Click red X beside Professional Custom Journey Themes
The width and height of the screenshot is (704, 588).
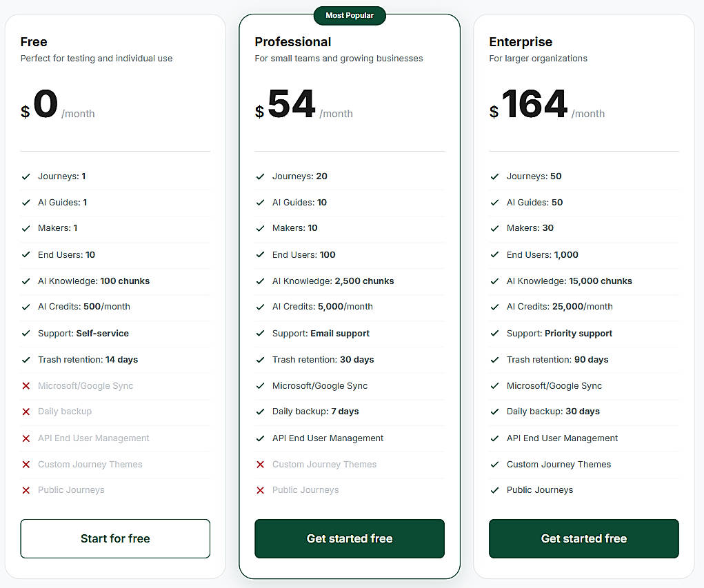(x=261, y=464)
